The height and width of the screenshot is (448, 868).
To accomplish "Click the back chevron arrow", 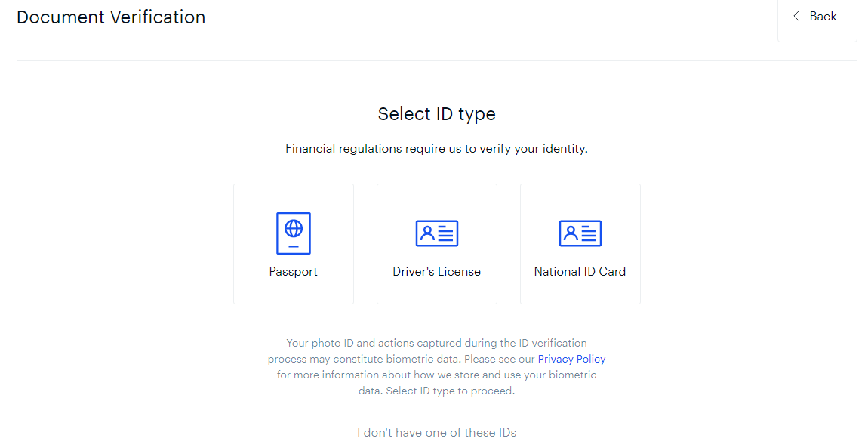I will click(x=796, y=16).
